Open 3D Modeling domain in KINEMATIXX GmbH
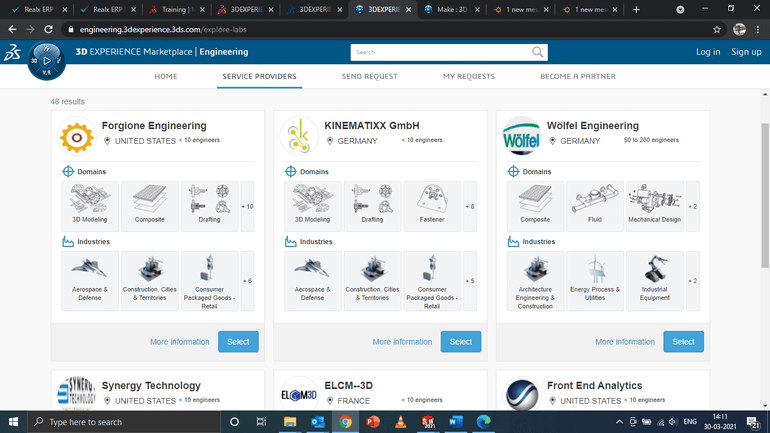The image size is (770, 433). (312, 206)
